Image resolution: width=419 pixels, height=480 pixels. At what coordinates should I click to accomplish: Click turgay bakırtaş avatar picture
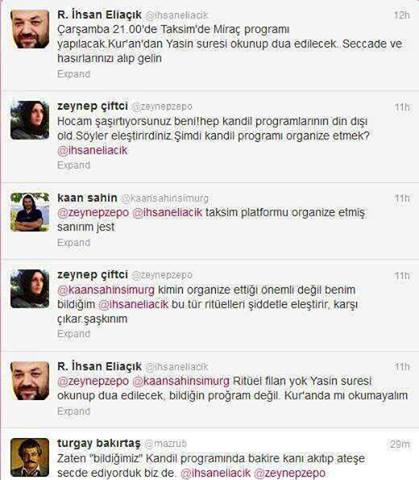coord(30,457)
